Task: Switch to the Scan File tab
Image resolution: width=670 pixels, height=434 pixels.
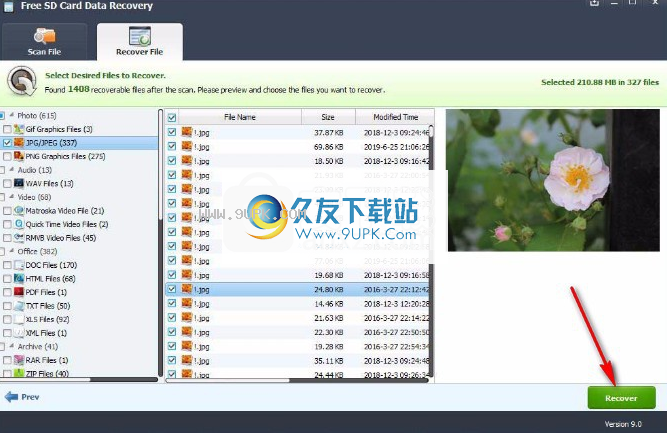Action: 44,41
